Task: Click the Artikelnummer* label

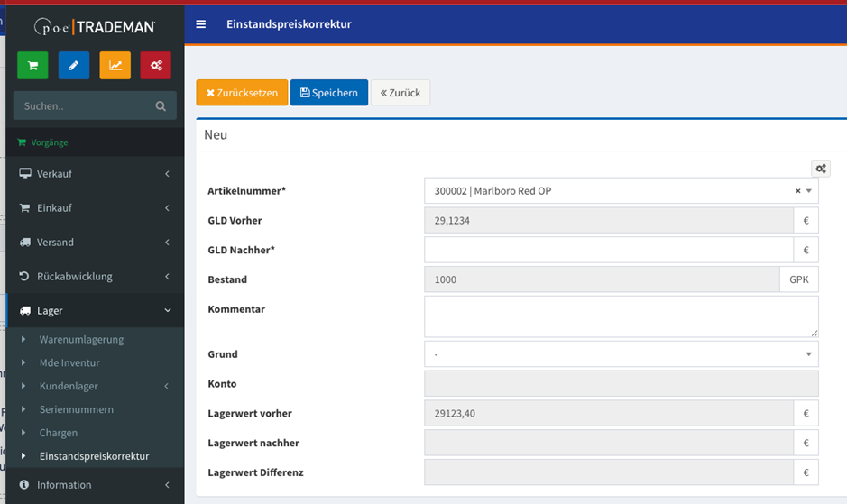Action: click(247, 190)
